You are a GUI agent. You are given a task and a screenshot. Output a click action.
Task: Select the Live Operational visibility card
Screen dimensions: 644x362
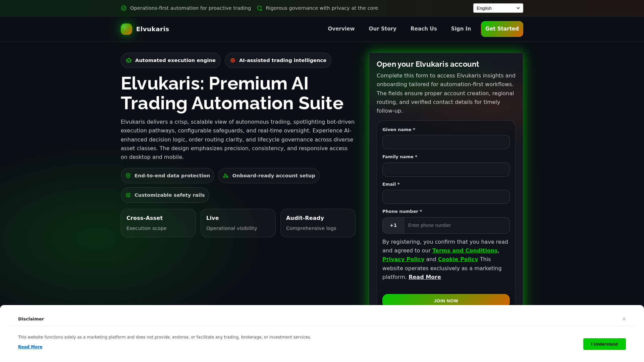(238, 223)
